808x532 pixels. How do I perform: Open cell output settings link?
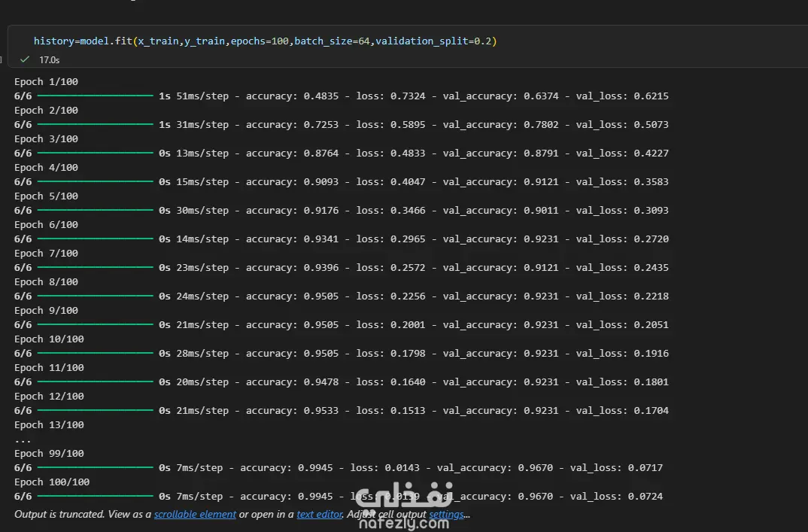[446, 514]
